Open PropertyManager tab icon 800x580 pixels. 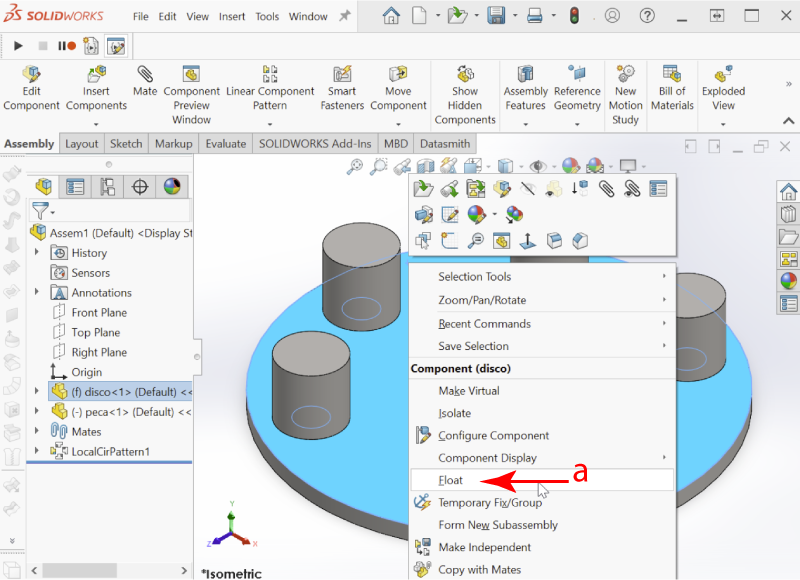click(75, 187)
